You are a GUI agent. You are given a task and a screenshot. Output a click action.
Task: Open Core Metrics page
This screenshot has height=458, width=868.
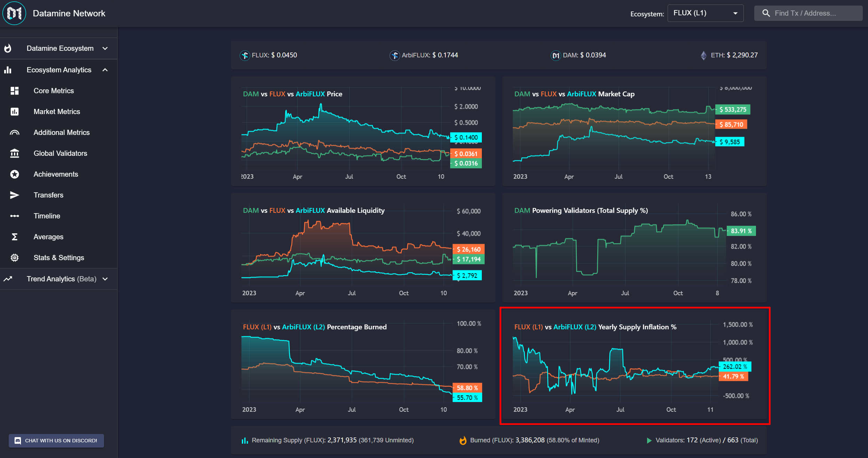pyautogui.click(x=58, y=91)
